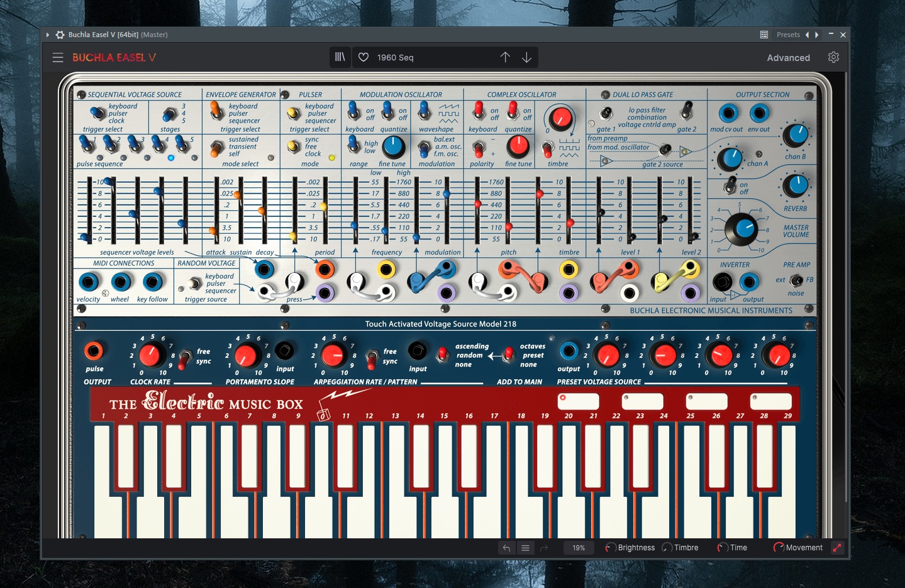
Task: Toggle the Reverb on/off switch
Action: click(730, 186)
